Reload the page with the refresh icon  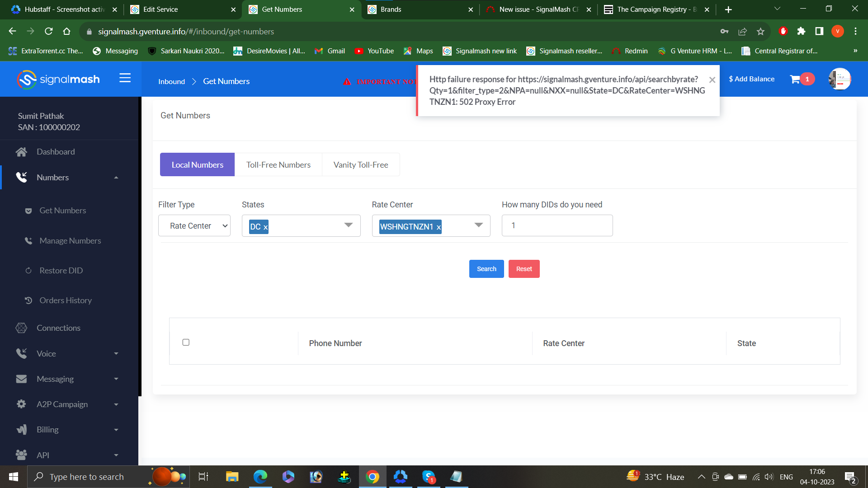[48, 31]
